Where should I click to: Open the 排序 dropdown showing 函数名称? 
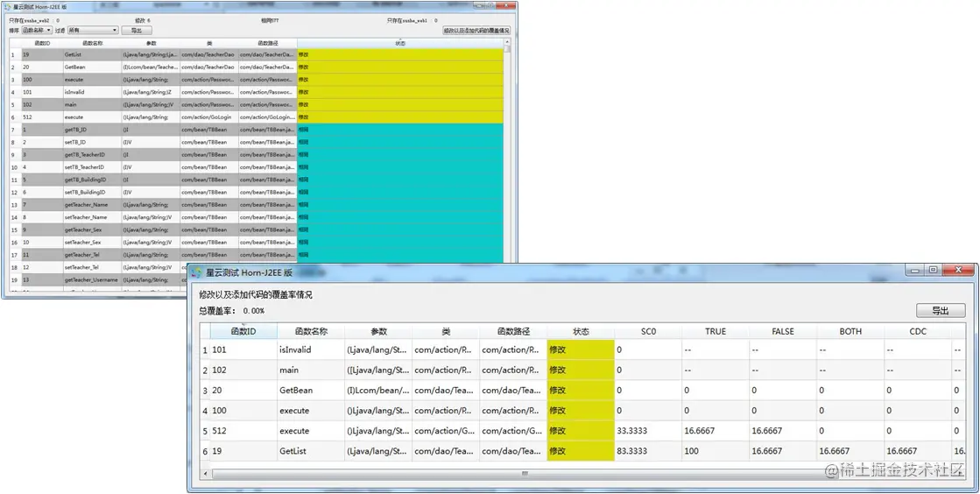pyautogui.click(x=37, y=30)
